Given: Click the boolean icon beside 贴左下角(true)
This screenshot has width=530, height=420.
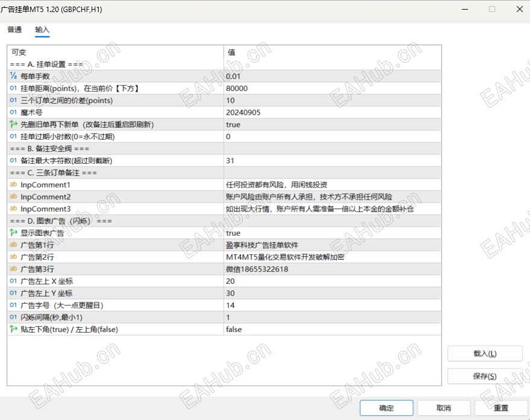Looking at the screenshot, I should [13, 329].
